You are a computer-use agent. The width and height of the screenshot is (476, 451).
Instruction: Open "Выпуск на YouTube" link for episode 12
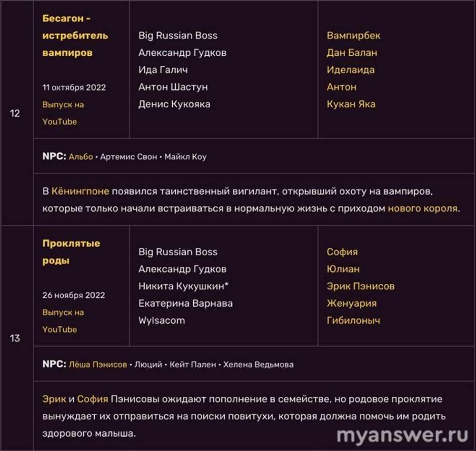click(63, 113)
